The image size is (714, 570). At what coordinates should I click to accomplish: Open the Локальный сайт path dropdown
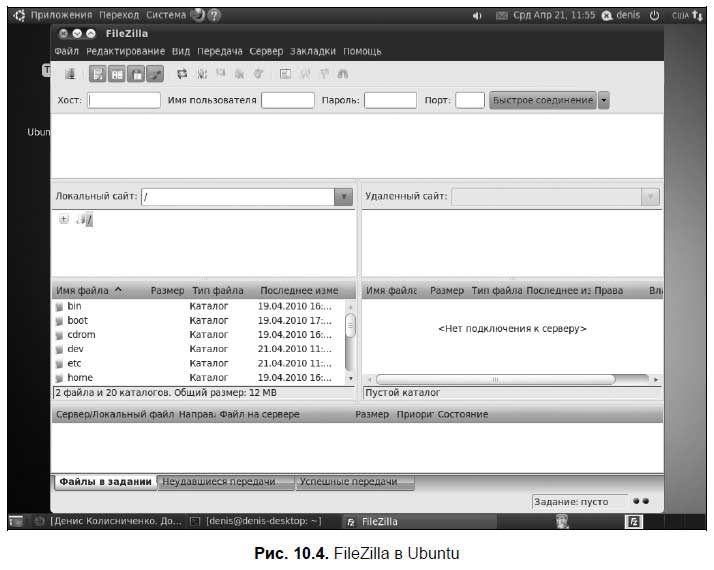coord(343,197)
